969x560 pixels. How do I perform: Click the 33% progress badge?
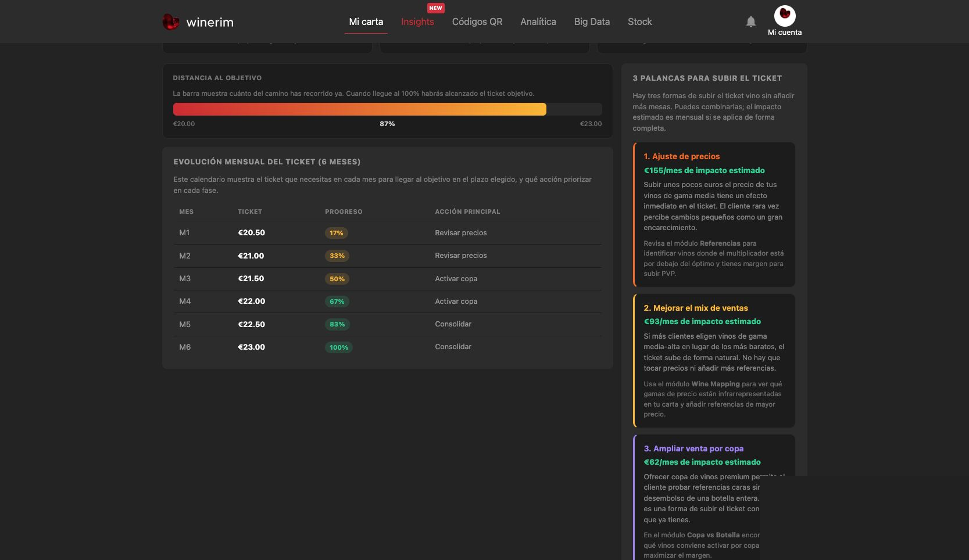click(x=337, y=256)
